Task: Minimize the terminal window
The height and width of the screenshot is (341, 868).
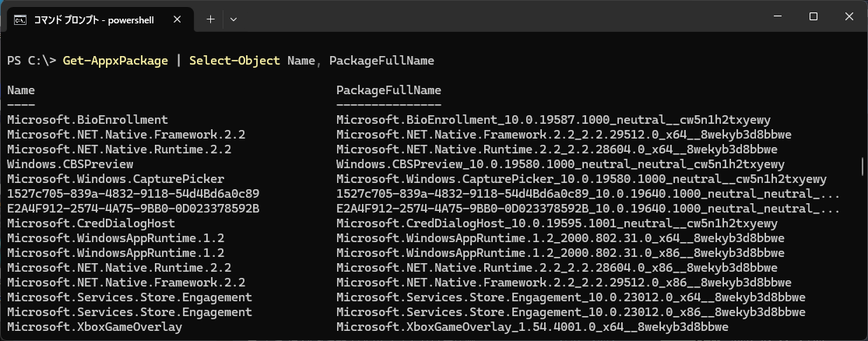Action: 778,16
